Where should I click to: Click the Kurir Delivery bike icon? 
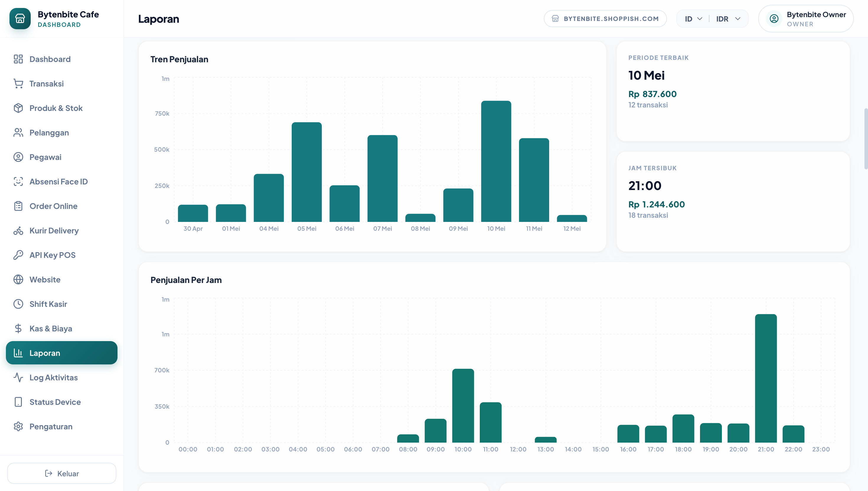(18, 231)
